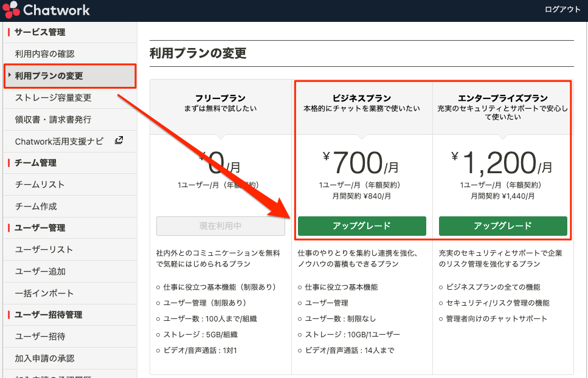Open ストレージ容量変更 menu item
The height and width of the screenshot is (378, 588).
point(70,98)
